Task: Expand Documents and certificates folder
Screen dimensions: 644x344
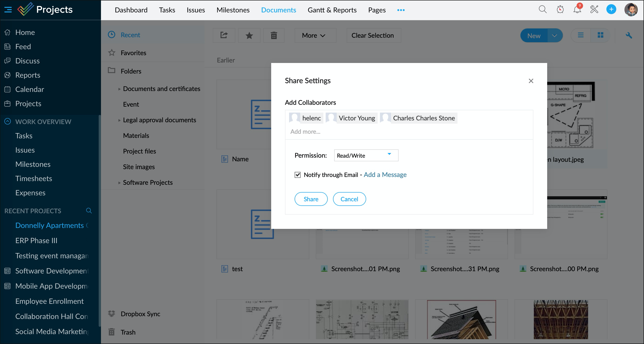Action: pyautogui.click(x=119, y=89)
